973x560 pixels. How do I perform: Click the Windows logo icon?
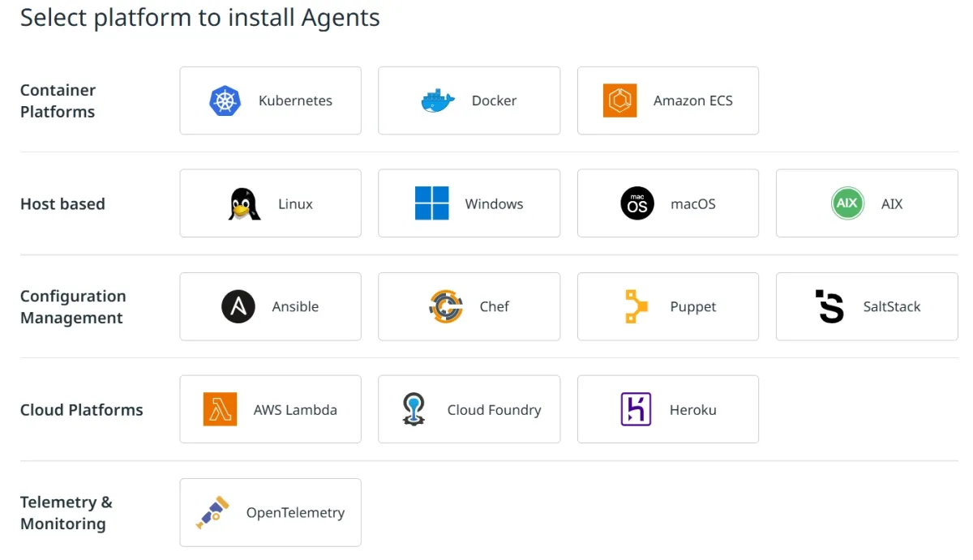pos(431,203)
